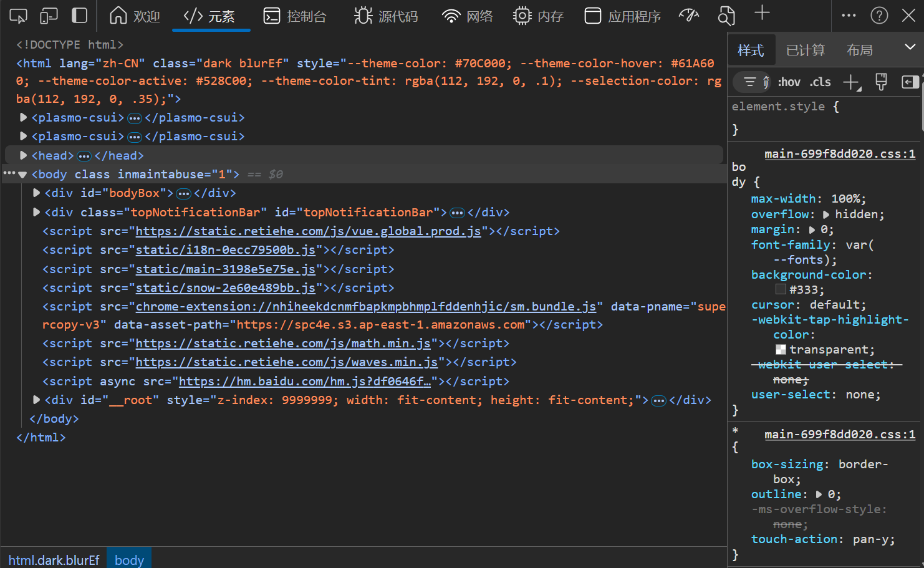Open the DevTools help menu

click(879, 16)
